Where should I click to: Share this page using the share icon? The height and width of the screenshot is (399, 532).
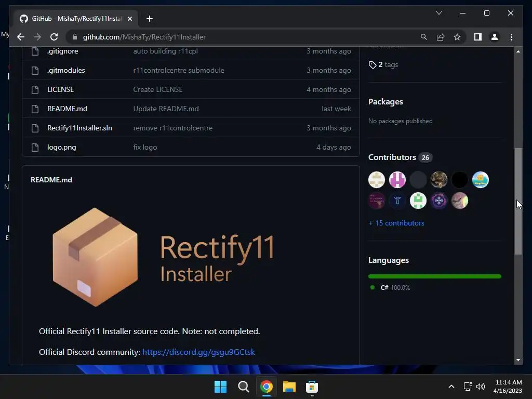441,37
